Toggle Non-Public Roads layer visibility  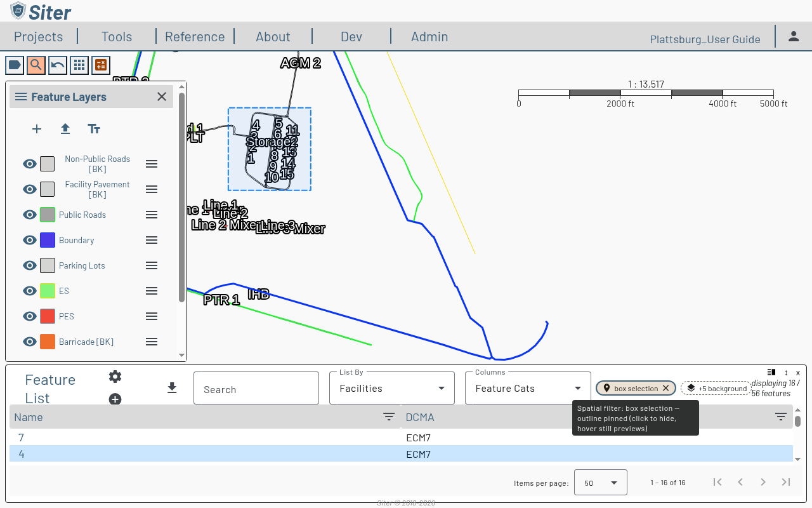click(30, 164)
